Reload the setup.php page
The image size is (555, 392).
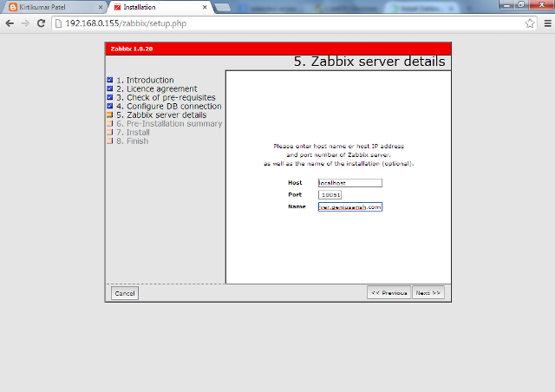[41, 23]
